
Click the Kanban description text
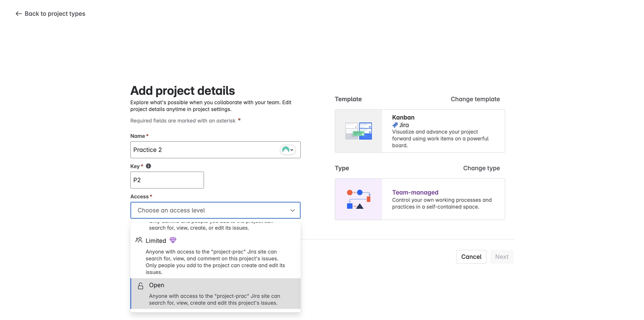pyautogui.click(x=440, y=138)
